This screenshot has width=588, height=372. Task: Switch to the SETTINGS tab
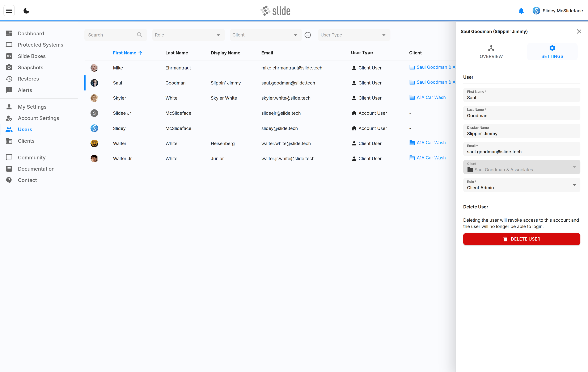pos(552,52)
